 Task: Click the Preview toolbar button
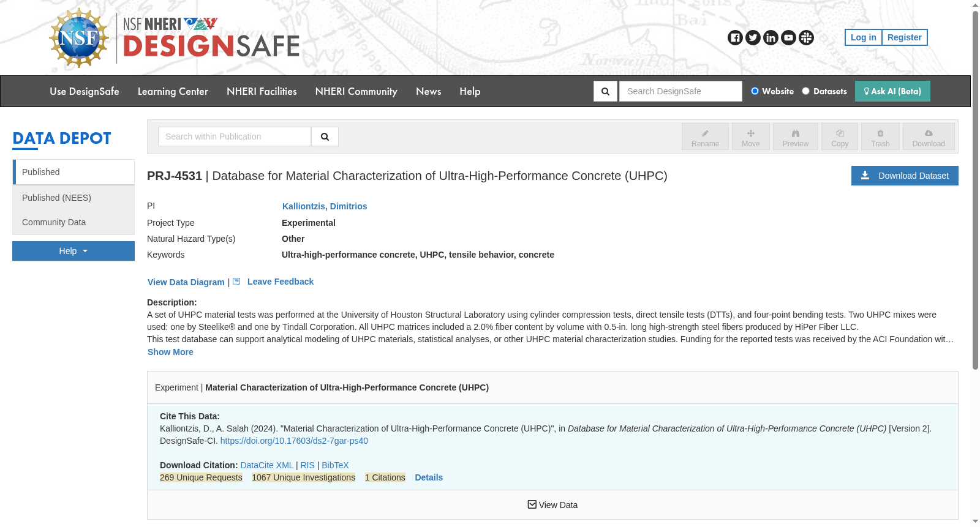coord(795,136)
